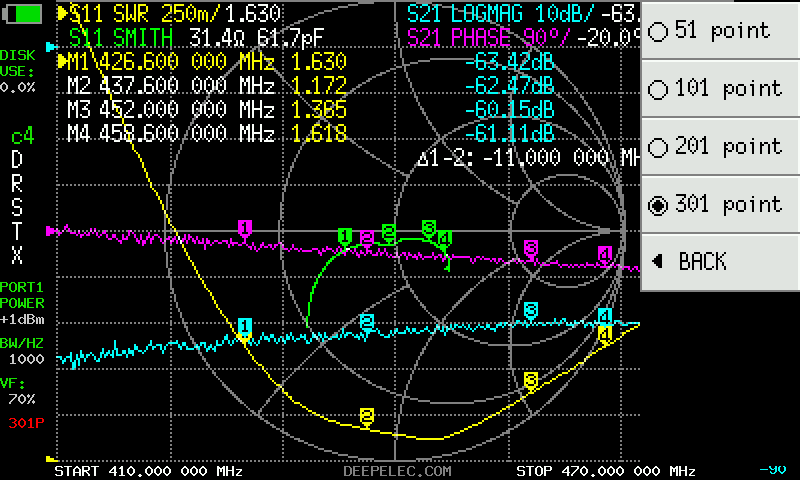This screenshot has width=800, height=480.
Task: Tap the STOP 470.000 000 MHz frequency
Action: tap(606, 471)
